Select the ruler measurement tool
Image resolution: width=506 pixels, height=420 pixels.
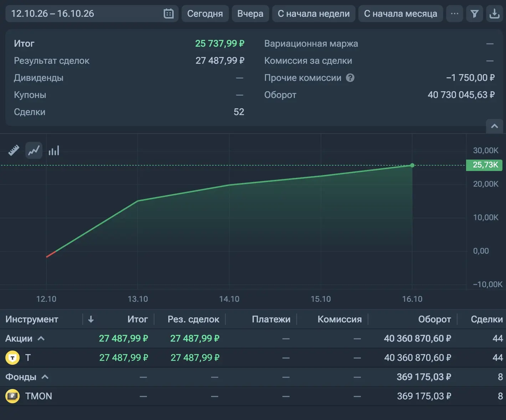(x=14, y=150)
